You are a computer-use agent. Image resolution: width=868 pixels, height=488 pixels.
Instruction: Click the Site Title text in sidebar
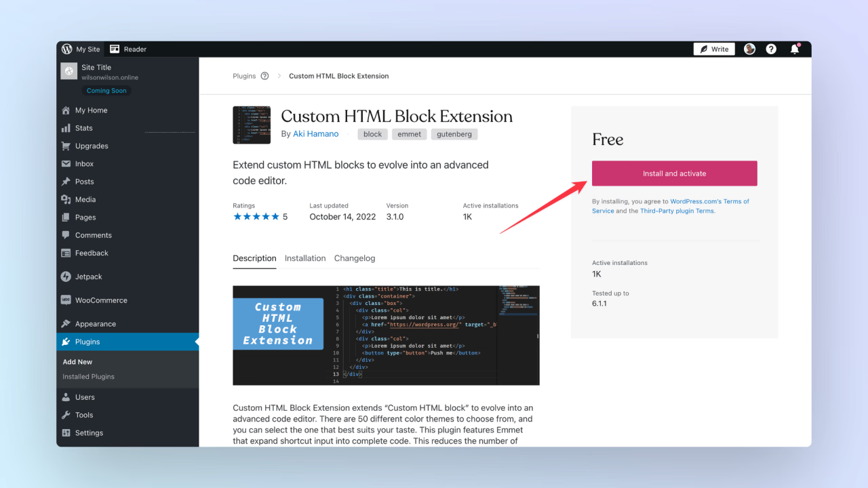(96, 67)
